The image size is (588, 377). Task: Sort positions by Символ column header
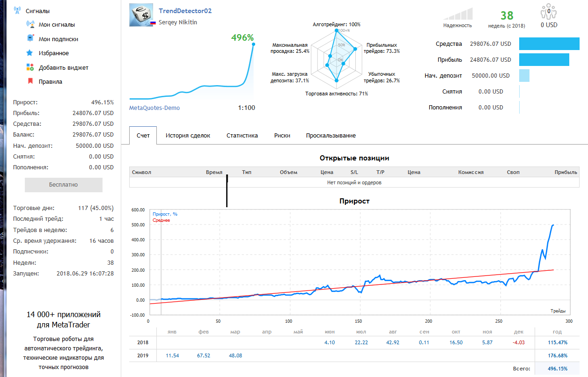click(142, 172)
